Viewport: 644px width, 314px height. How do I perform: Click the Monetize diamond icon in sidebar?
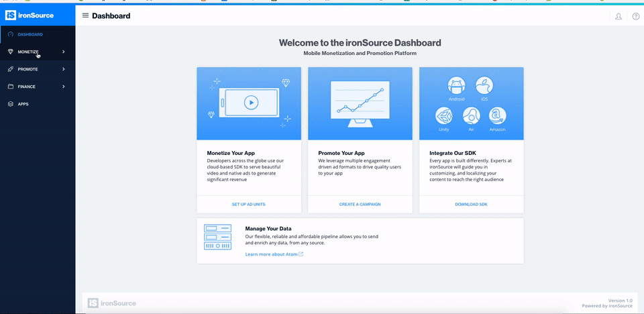point(11,52)
